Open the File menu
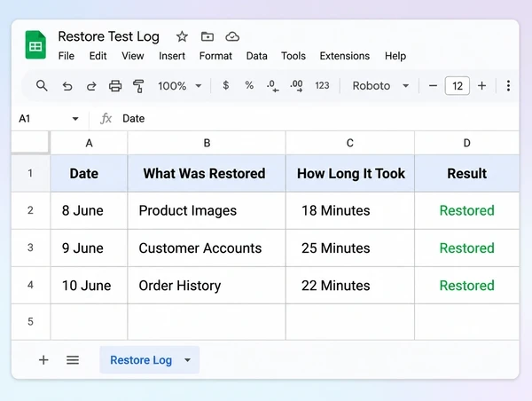532x401 pixels. coord(66,56)
